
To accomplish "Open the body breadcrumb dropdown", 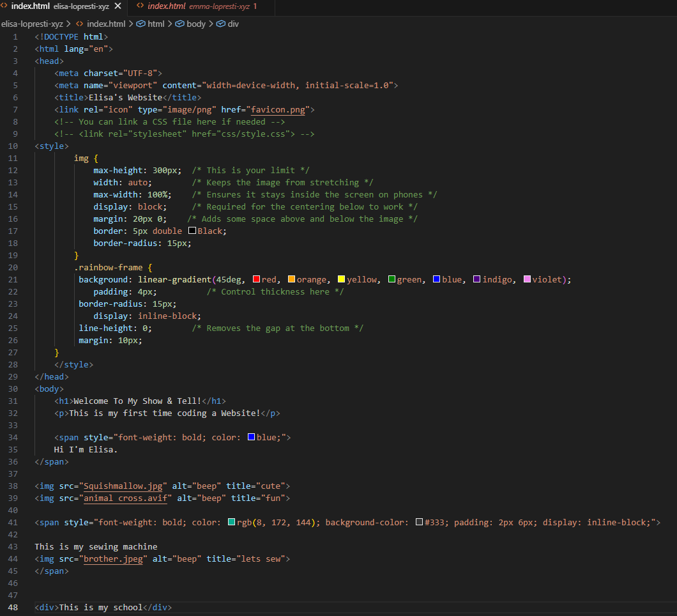I will point(195,23).
